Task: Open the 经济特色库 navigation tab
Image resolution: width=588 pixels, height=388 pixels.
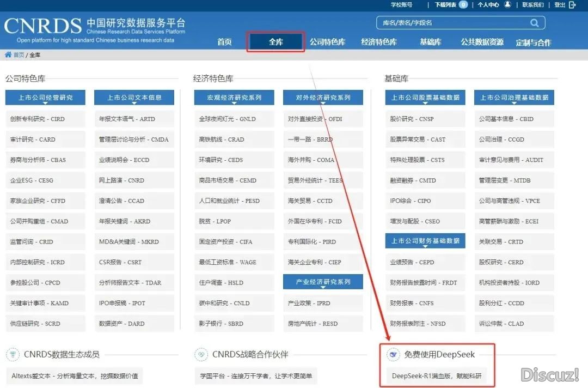Action: point(379,42)
